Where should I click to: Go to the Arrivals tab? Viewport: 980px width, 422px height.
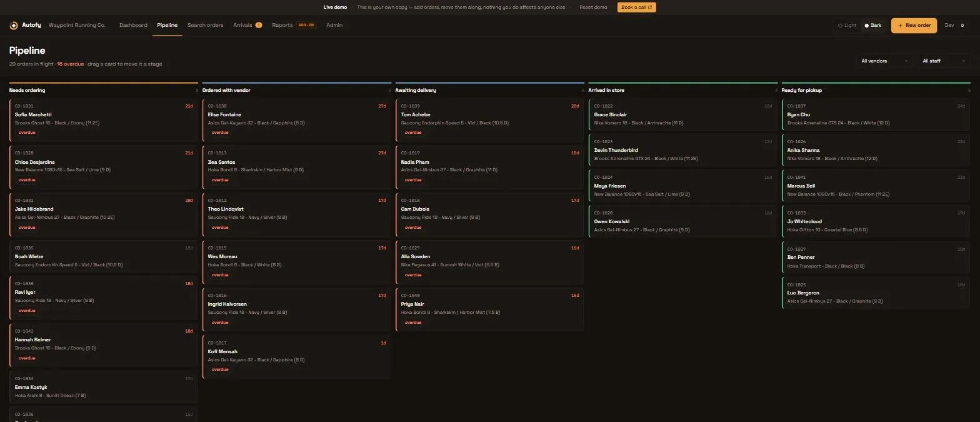click(x=242, y=26)
